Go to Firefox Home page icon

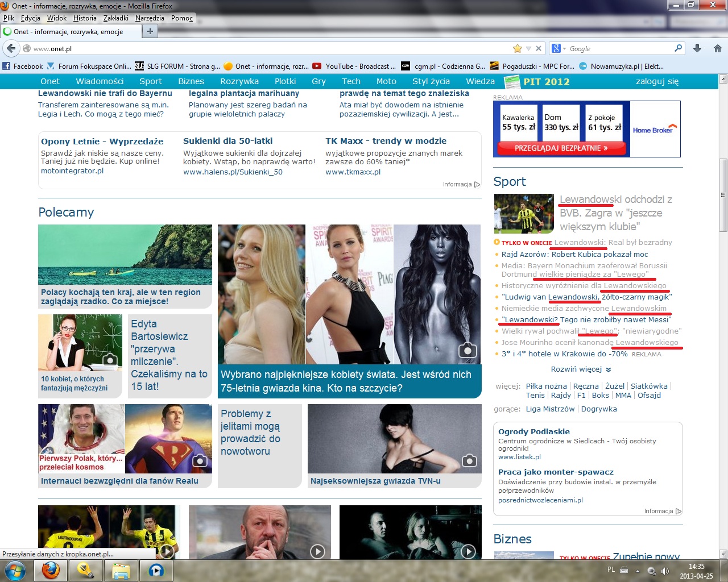pos(718,48)
